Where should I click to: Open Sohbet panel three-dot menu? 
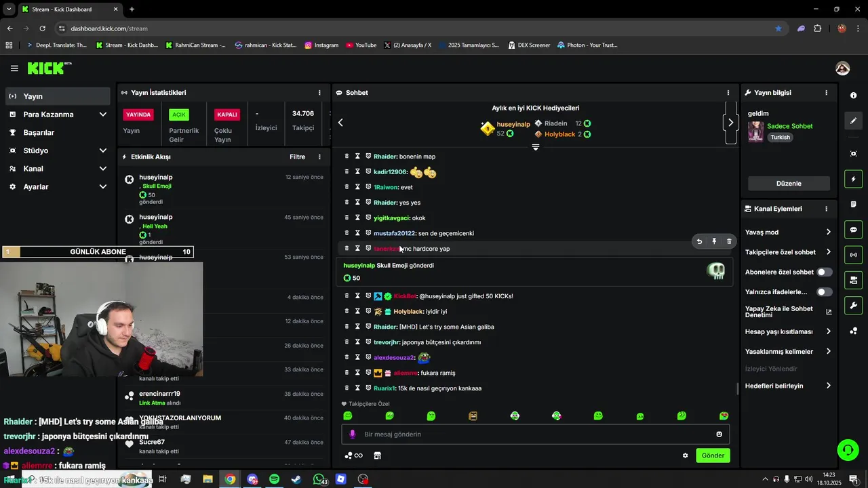pyautogui.click(x=728, y=93)
